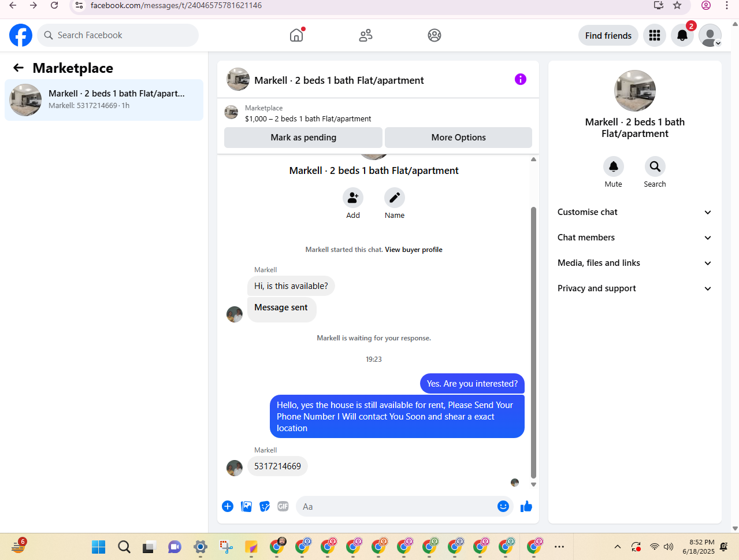739x560 pixels.
Task: Add people to this chat
Action: click(x=353, y=198)
